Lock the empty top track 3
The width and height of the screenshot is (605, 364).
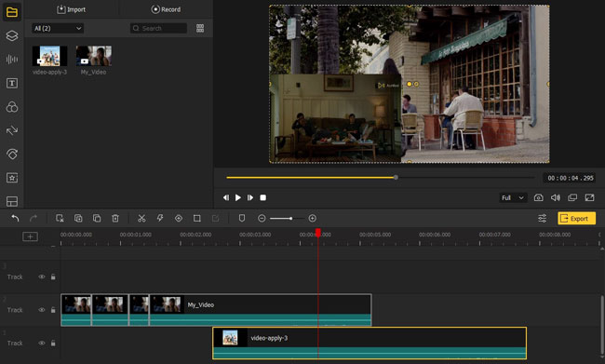coord(53,276)
